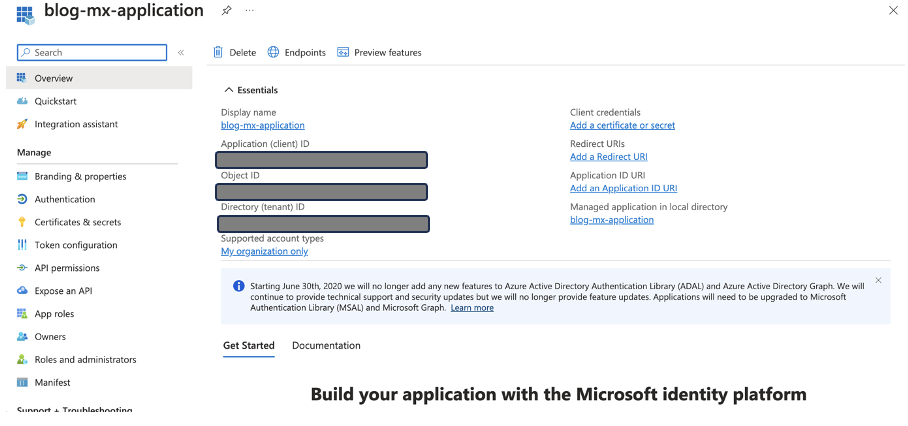Open the Manifest sidebar label
This screenshot has width=908, height=426.
point(53,383)
